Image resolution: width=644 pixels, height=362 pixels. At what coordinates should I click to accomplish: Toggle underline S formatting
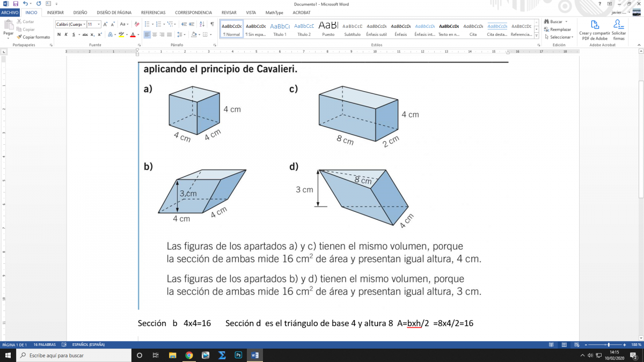point(74,35)
